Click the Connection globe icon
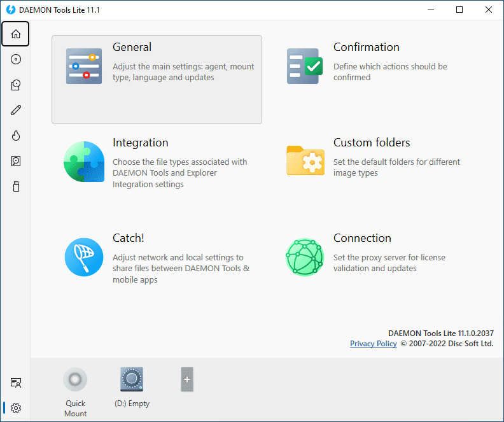 pos(305,257)
